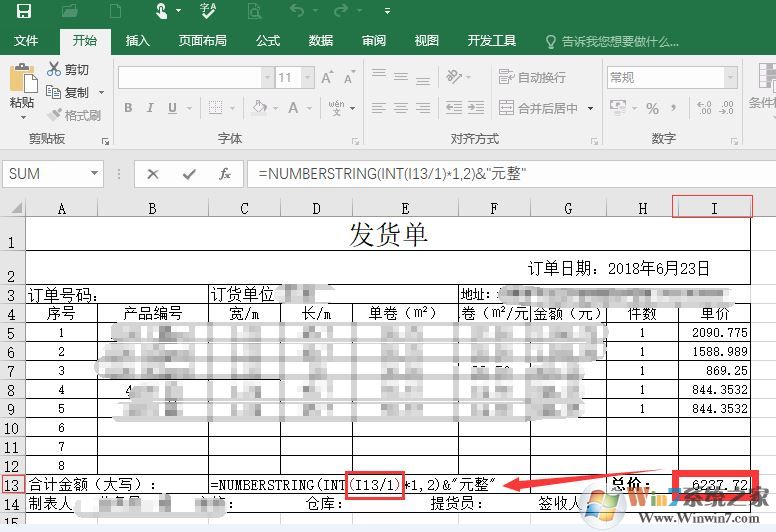Switch to the Data (数据) tab
This screenshot has height=532, width=776.
(321, 41)
